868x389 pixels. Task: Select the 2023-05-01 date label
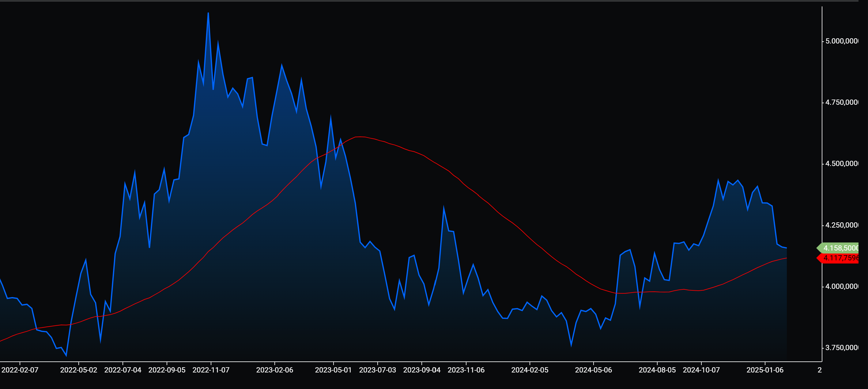(x=333, y=370)
